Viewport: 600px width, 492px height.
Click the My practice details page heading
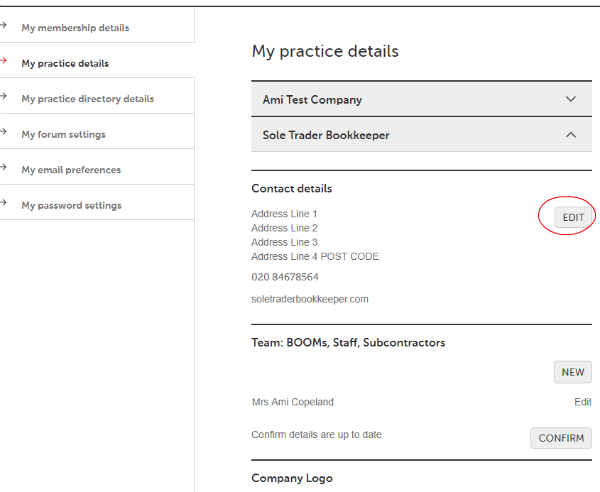(325, 51)
